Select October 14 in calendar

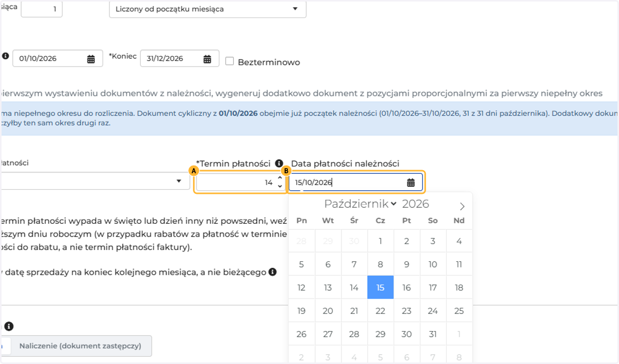354,287
